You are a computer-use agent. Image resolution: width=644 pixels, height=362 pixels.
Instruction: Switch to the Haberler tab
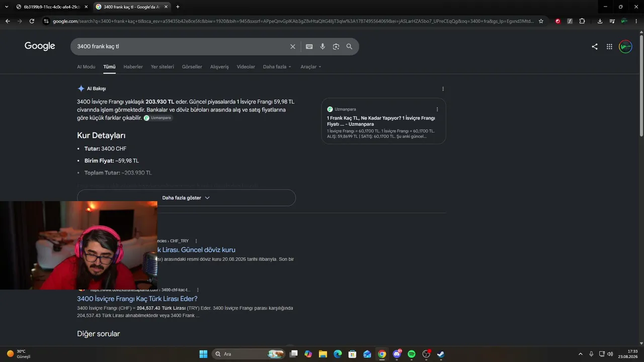coord(133,67)
